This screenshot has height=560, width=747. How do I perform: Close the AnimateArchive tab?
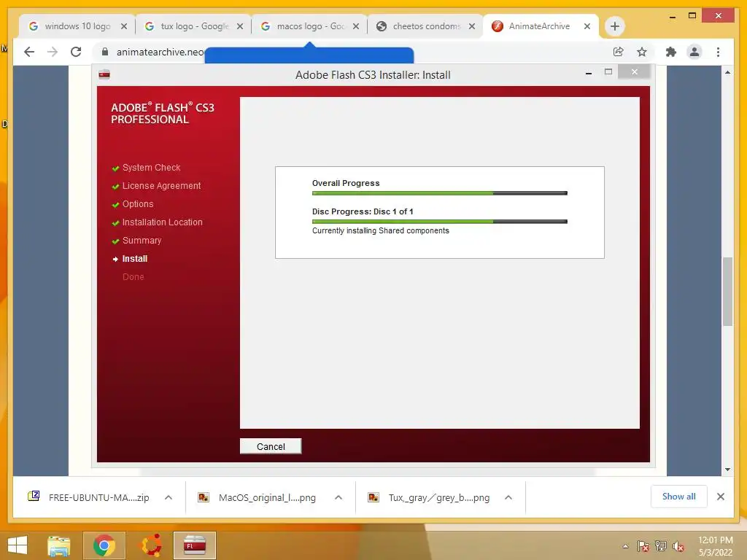click(x=587, y=26)
